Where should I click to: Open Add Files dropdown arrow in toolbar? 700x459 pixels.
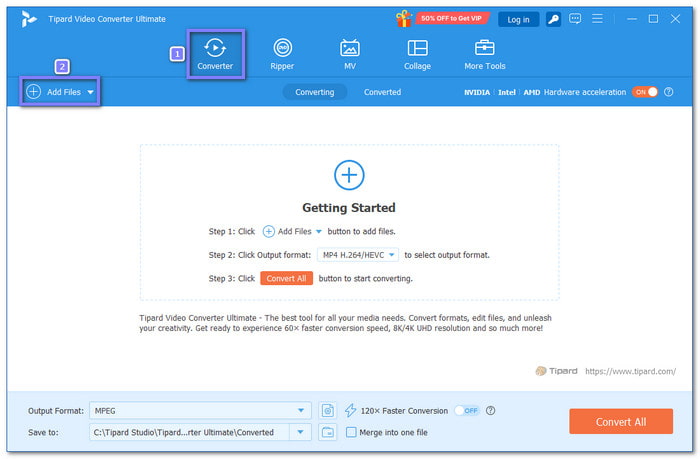(91, 92)
